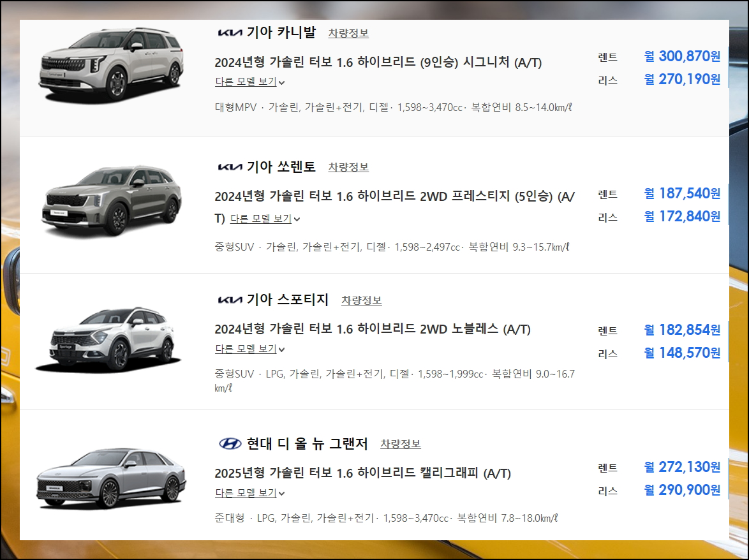
Task: Click the Hyundai logo beside 현대 디 올 뉴 그랜저
Action: pyautogui.click(x=230, y=443)
